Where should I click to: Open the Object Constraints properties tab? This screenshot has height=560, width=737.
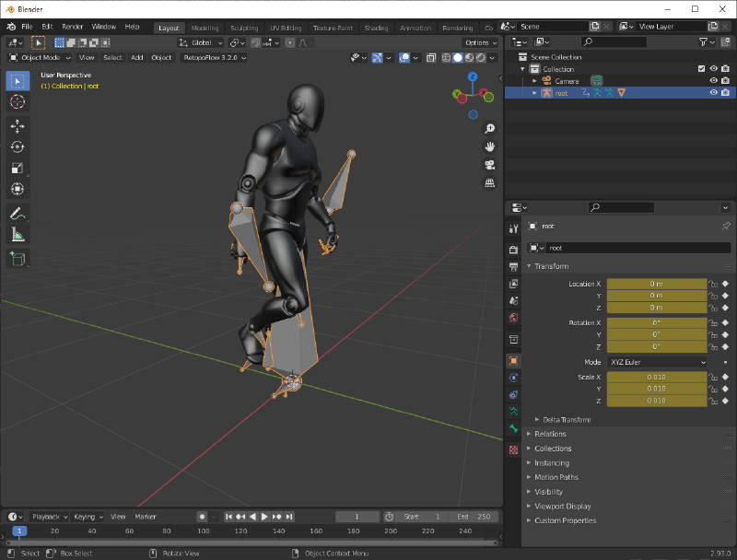click(513, 394)
